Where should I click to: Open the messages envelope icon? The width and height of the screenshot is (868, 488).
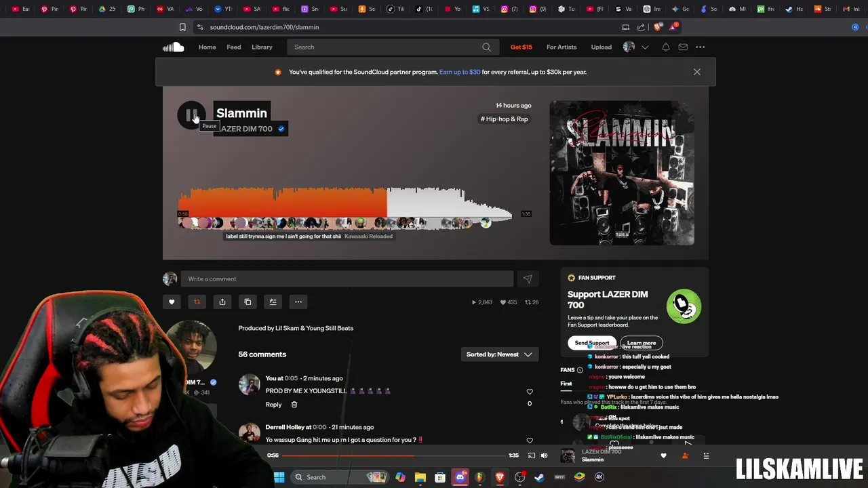(683, 47)
